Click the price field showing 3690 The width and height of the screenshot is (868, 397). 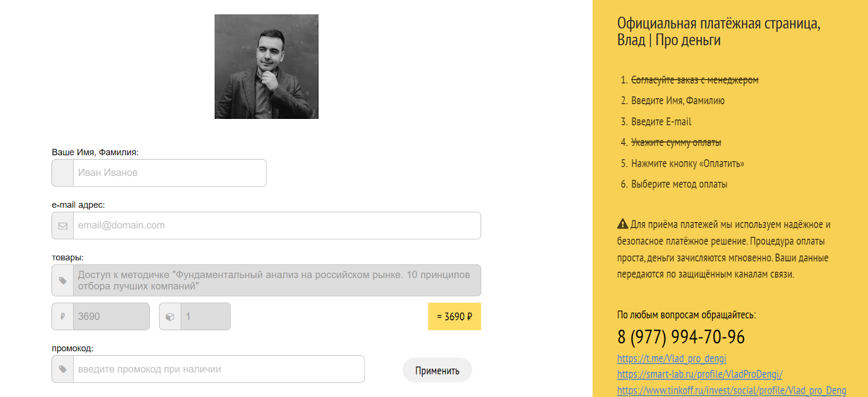[111, 317]
